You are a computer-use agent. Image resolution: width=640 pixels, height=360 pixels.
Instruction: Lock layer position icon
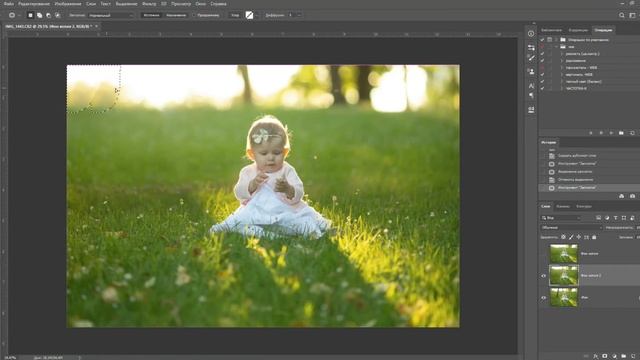pyautogui.click(x=579, y=237)
